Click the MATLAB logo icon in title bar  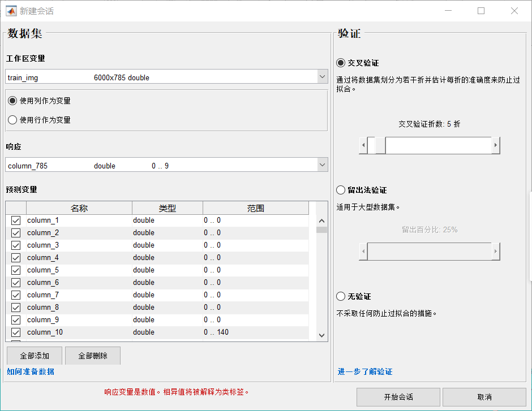pos(11,11)
